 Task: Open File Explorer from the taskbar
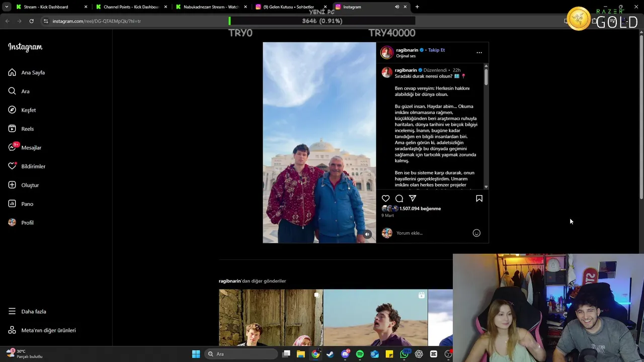(301, 354)
